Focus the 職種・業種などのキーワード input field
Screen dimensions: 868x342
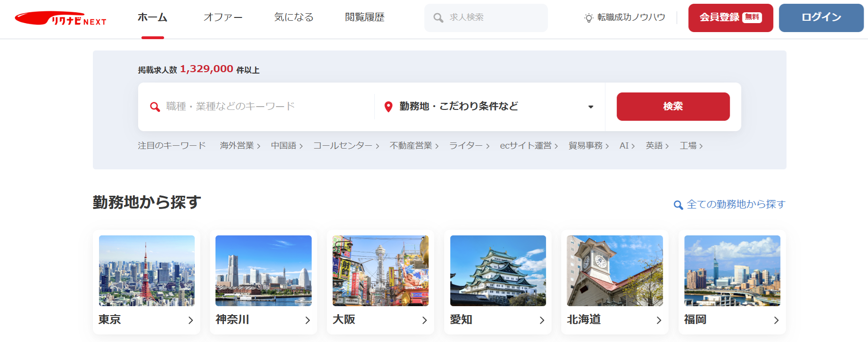point(264,107)
